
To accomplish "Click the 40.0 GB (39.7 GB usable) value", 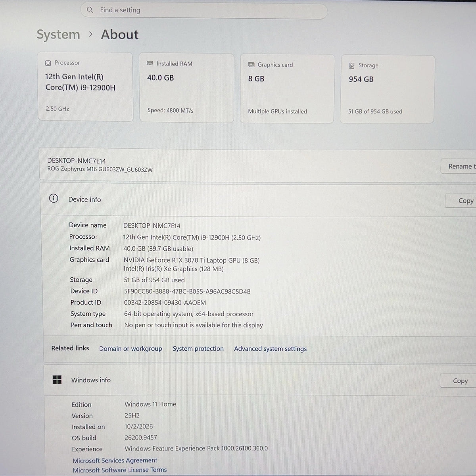I will 158,249.
